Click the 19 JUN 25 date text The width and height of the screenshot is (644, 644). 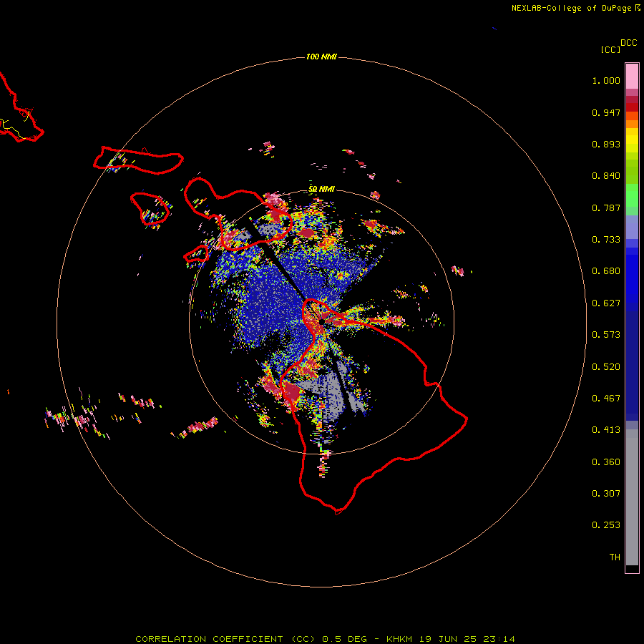(448, 639)
